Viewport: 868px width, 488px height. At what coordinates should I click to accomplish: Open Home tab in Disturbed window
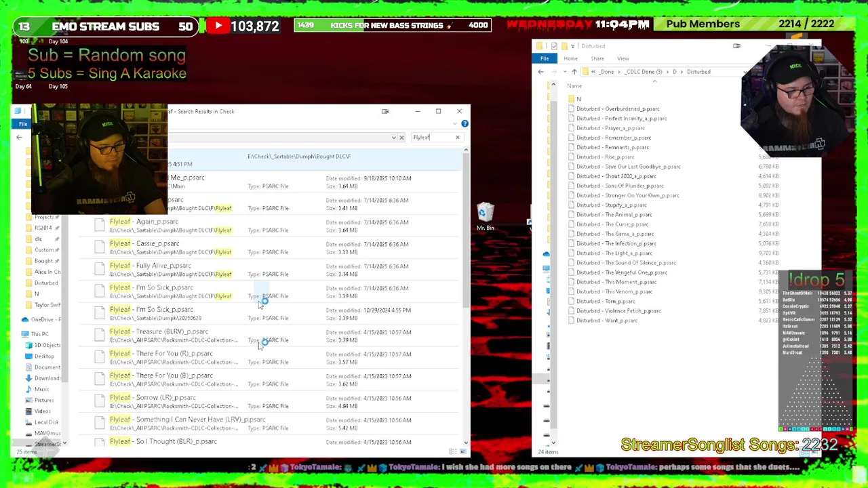pyautogui.click(x=570, y=58)
